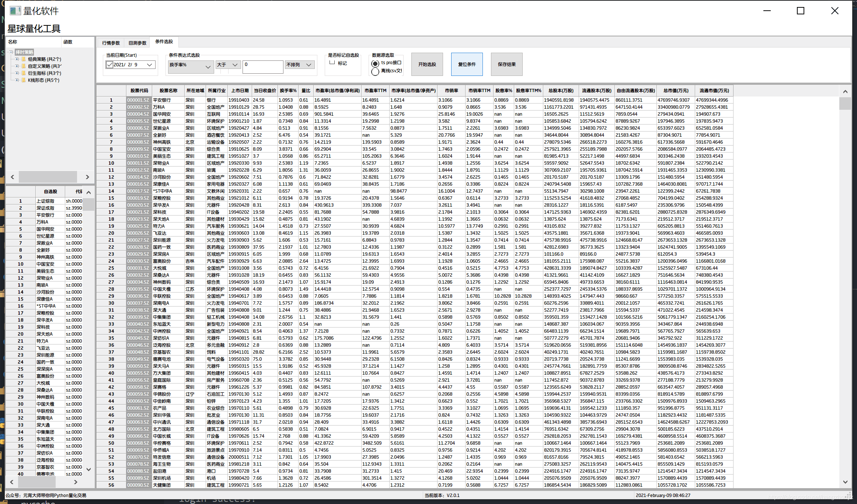The height and width of the screenshot is (504, 857).
Task: Switch to the 行情参数 tab
Action: click(x=111, y=43)
